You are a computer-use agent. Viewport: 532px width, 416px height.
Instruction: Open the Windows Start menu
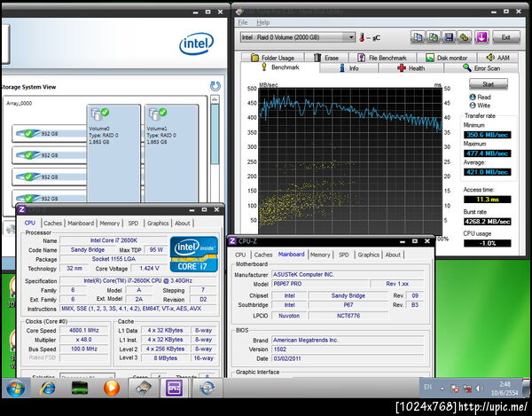[15, 388]
